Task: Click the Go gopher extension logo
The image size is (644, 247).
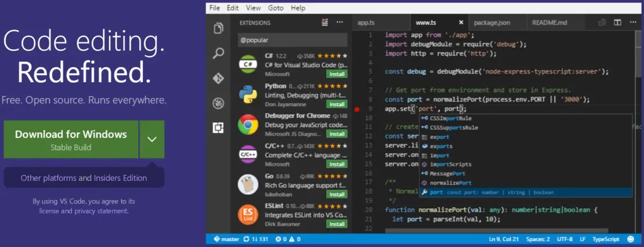Action: [248, 184]
